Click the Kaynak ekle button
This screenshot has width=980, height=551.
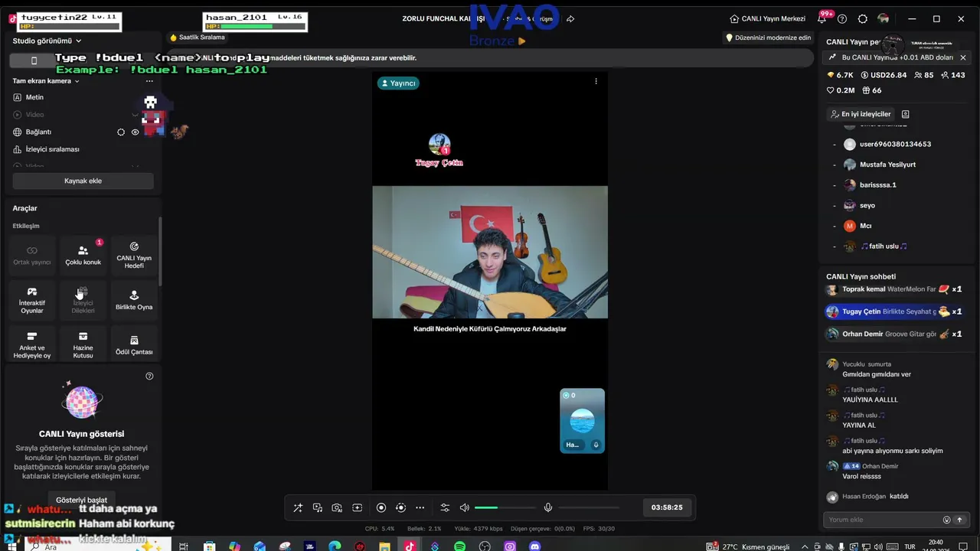[x=83, y=181]
